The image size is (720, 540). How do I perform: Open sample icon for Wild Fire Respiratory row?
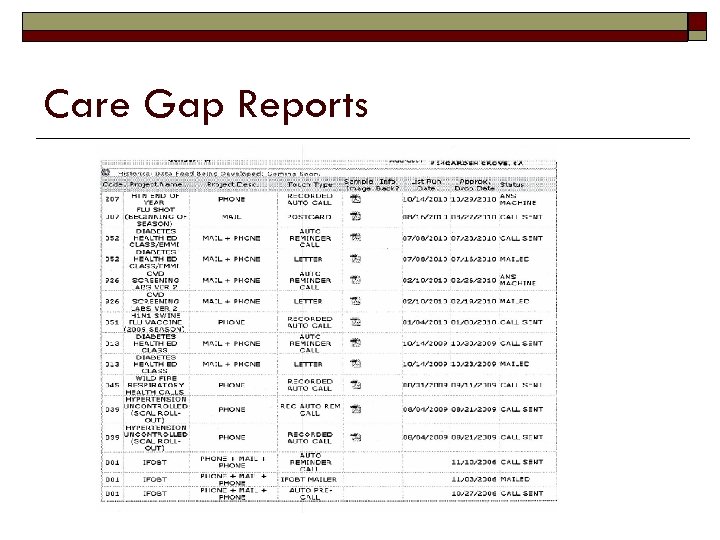point(355,385)
